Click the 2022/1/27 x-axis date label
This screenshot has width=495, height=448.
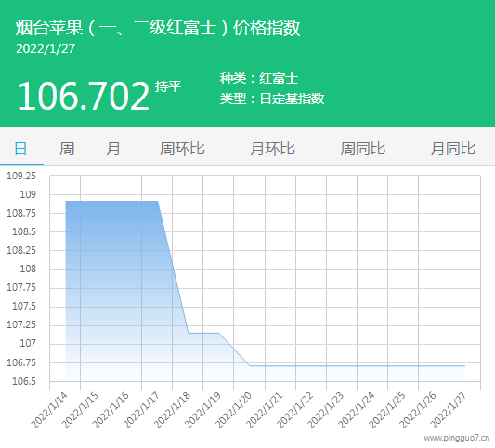[449, 410]
